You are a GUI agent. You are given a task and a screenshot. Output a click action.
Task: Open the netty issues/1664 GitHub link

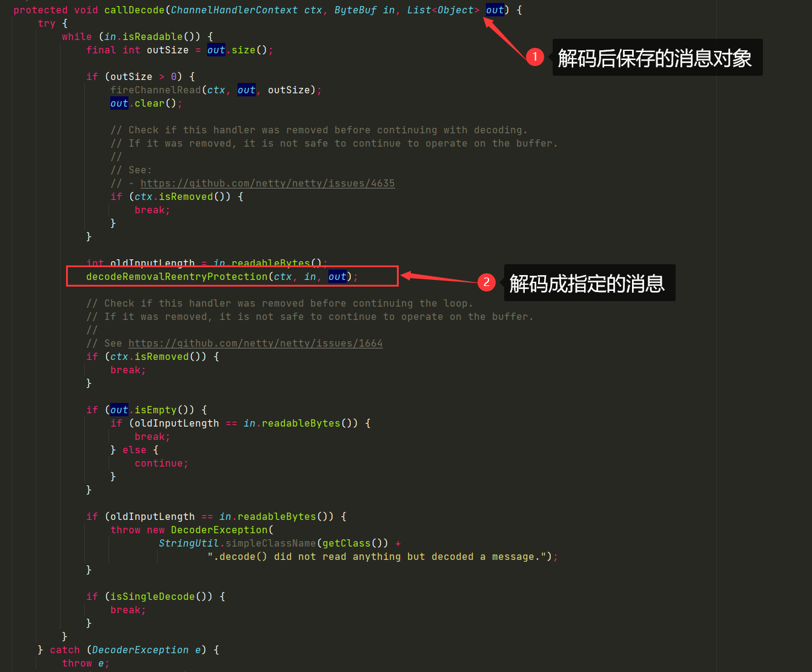255,343
